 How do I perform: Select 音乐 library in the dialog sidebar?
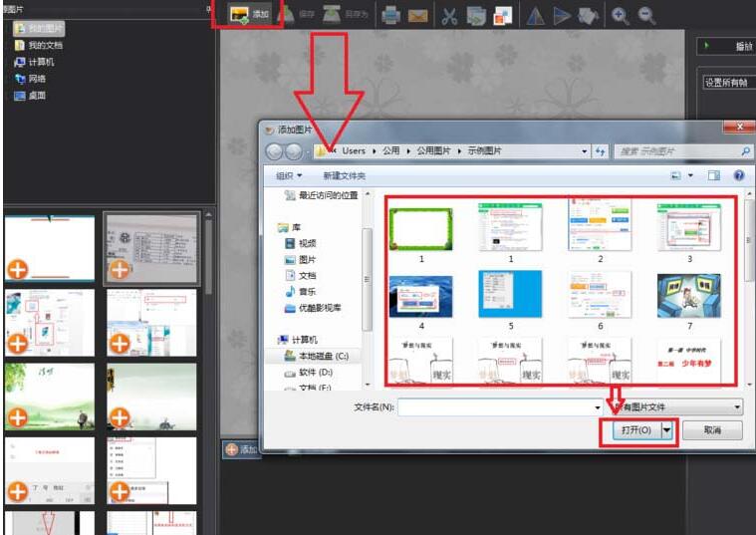(301, 291)
